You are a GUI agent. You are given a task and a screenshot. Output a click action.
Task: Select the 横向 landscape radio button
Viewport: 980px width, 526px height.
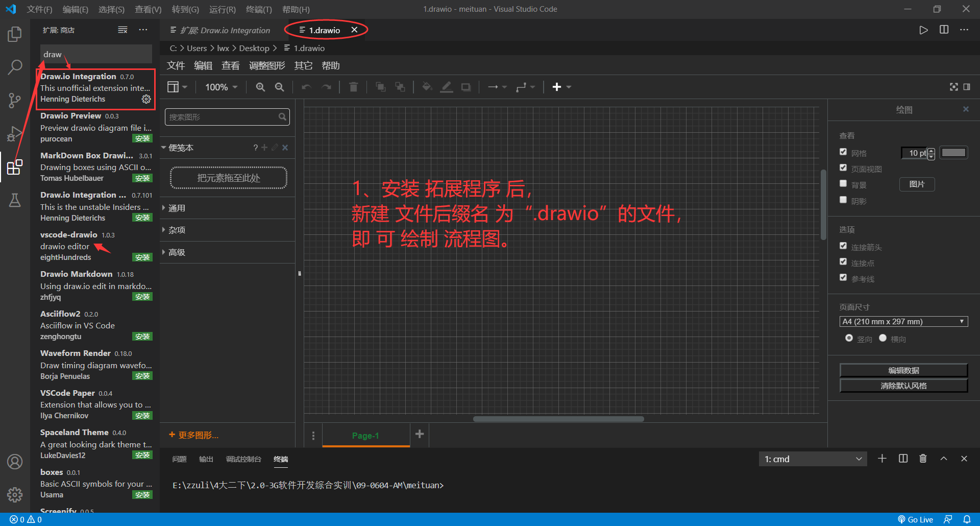[883, 338]
